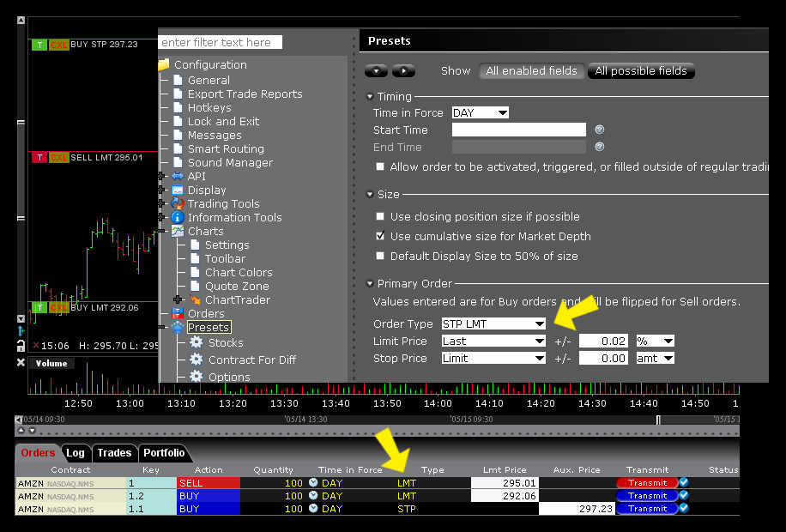Click the small red x before 15:06
This screenshot has width=786, height=532.
pyautogui.click(x=35, y=345)
